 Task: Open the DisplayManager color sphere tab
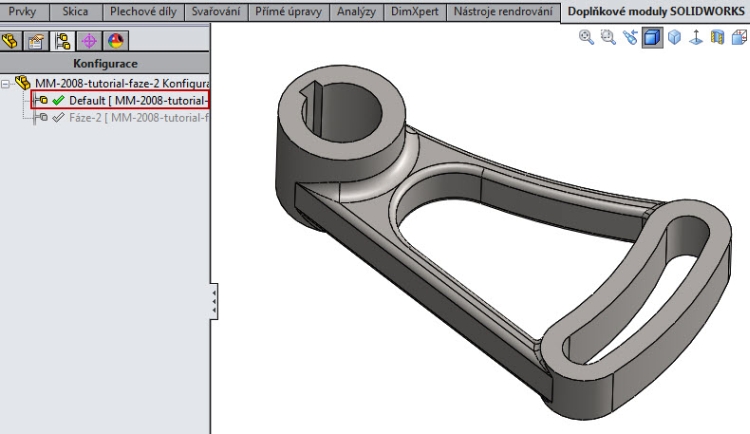[115, 41]
